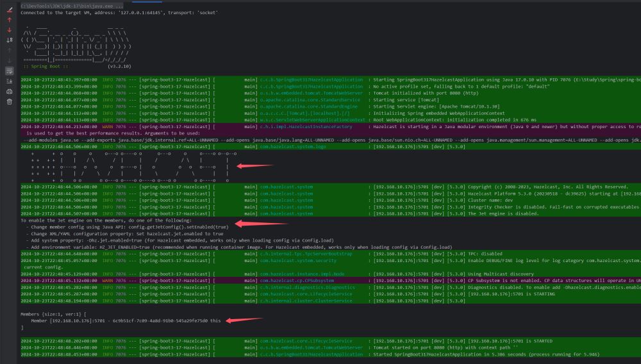
Task: Toggle scroll to end of console
Action: [10, 81]
